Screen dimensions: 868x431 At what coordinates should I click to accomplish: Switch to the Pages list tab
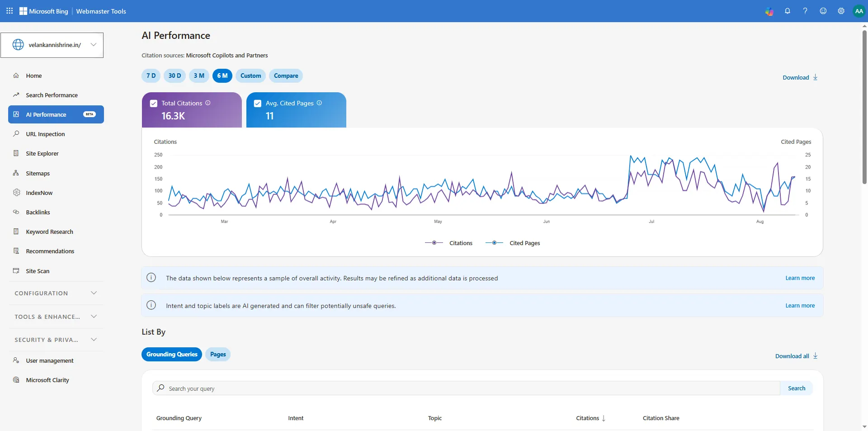218,354
